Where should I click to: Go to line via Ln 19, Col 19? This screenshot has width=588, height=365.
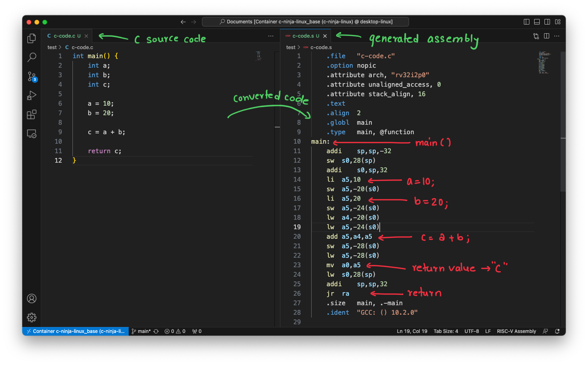click(412, 331)
